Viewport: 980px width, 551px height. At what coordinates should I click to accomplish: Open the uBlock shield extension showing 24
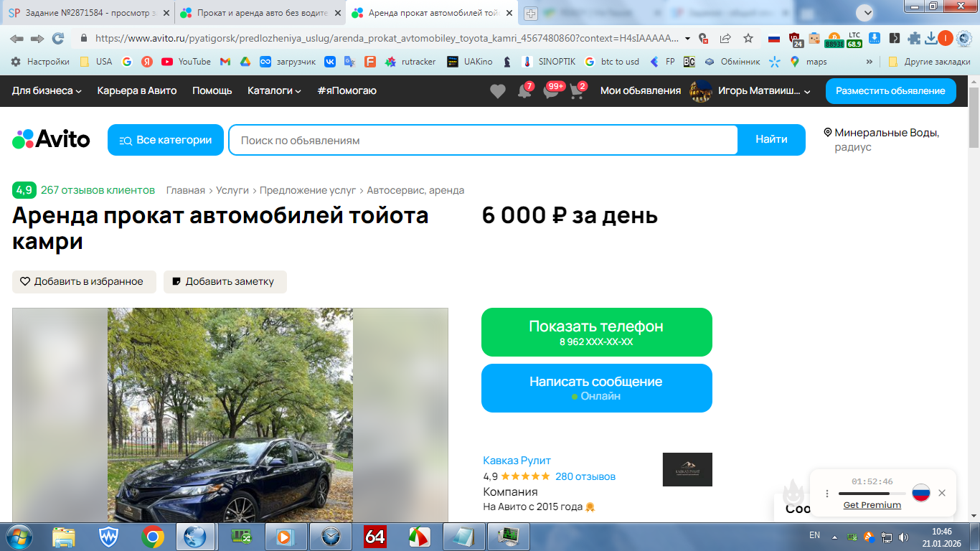(796, 39)
